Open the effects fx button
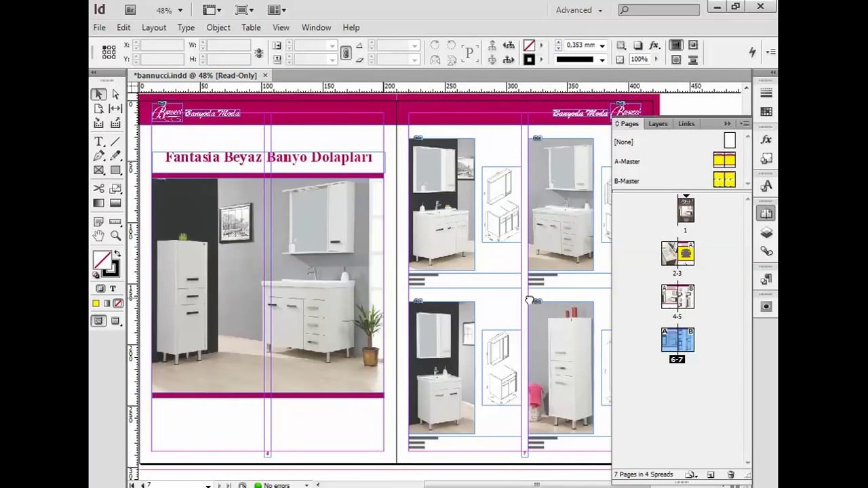868x488 pixels. coord(654,45)
